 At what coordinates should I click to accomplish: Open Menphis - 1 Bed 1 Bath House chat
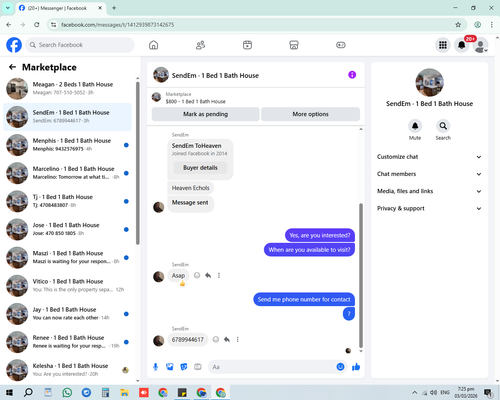[67, 145]
